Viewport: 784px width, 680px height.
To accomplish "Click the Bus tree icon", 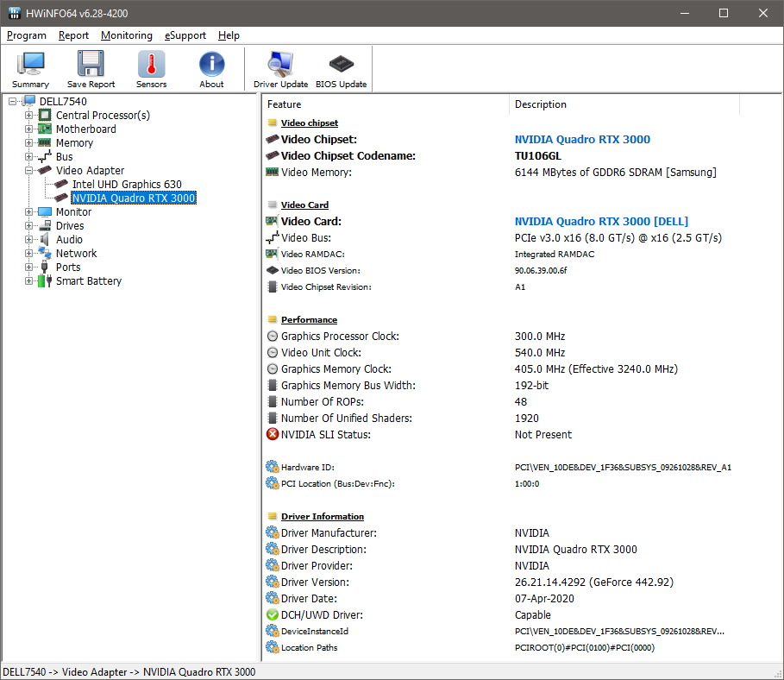I will coord(45,156).
